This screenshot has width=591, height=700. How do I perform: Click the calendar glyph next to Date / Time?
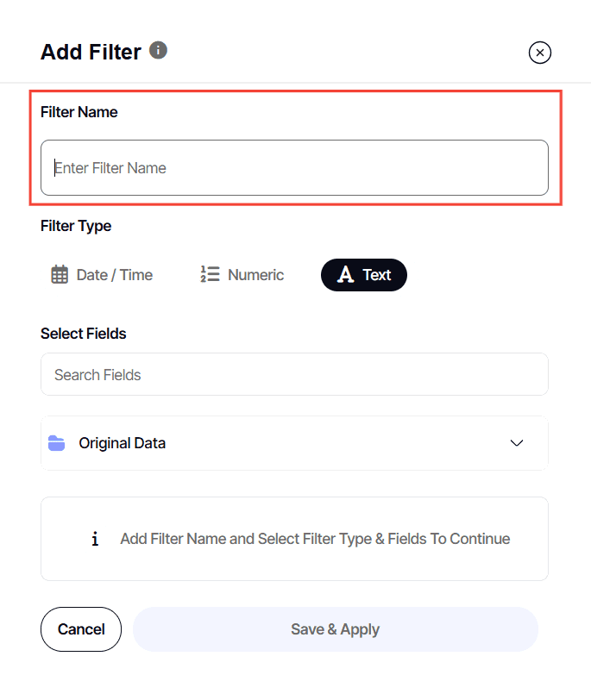coord(59,274)
